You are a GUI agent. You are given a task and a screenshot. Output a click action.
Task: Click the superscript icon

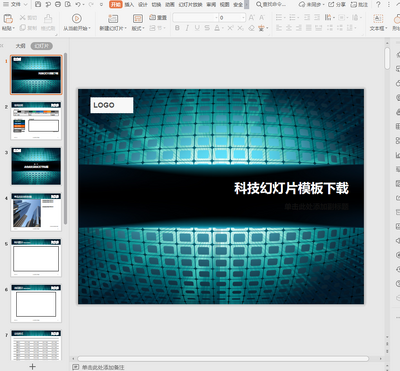tap(230, 28)
